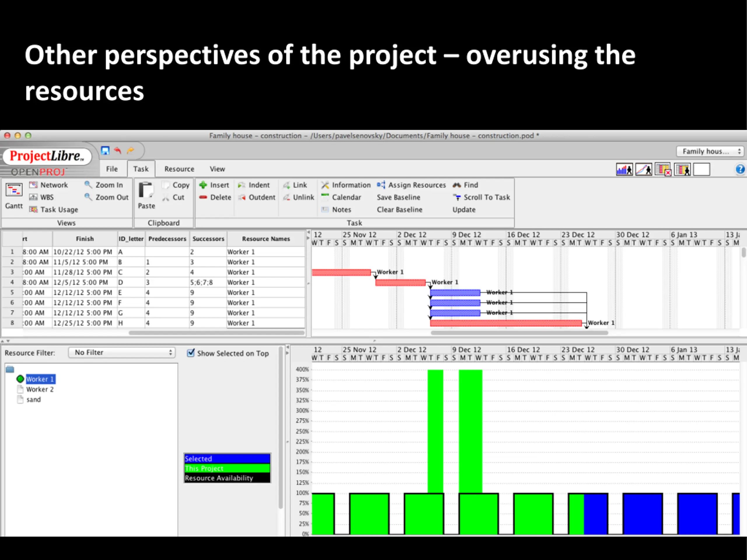Toggle the task usage sub-view icon
Image resolution: width=747 pixels, height=560 pixels.
click(x=663, y=170)
